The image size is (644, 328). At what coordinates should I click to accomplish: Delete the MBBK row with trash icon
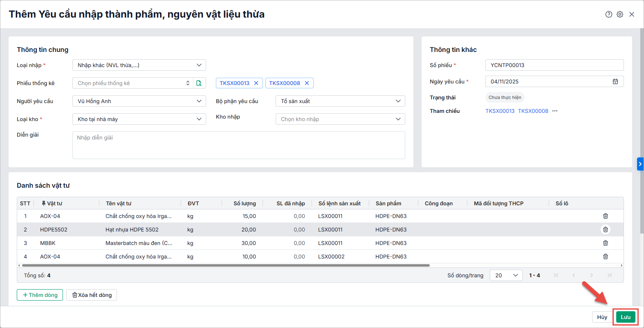tap(606, 243)
